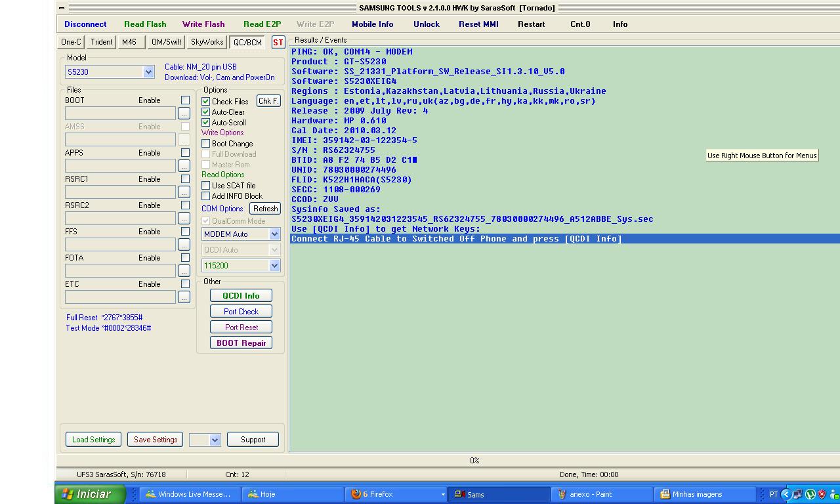
Task: Click the Refresh COM options button
Action: click(265, 209)
